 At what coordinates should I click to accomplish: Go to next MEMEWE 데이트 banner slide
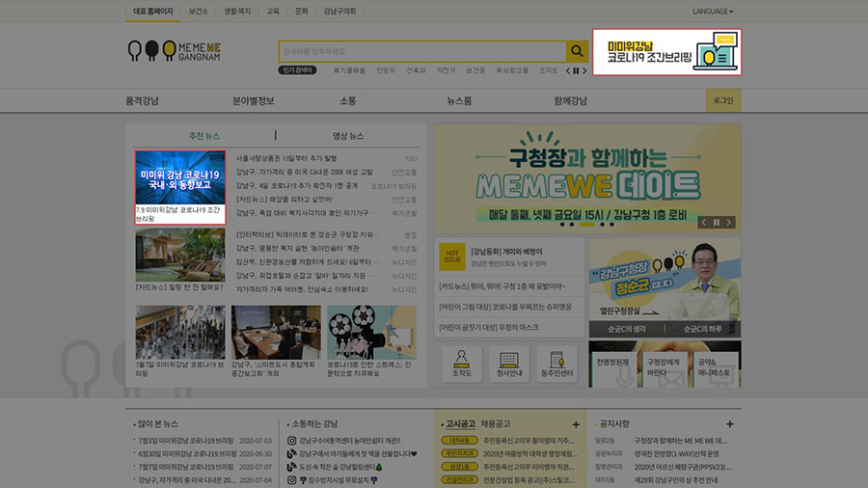pos(729,223)
